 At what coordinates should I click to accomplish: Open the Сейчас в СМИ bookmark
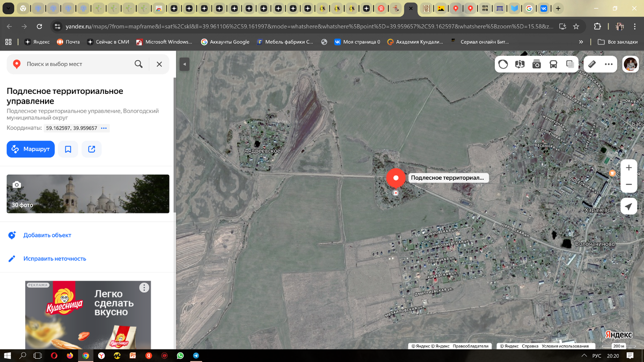(108, 42)
